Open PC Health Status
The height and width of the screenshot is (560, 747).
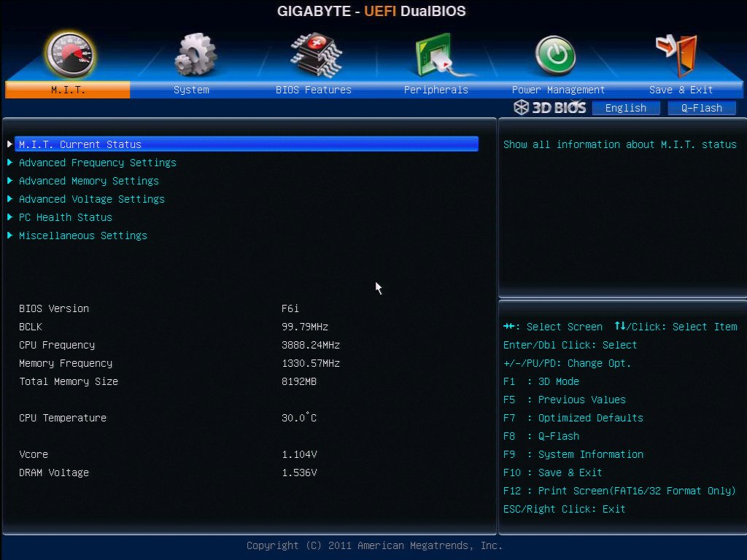pyautogui.click(x=66, y=217)
